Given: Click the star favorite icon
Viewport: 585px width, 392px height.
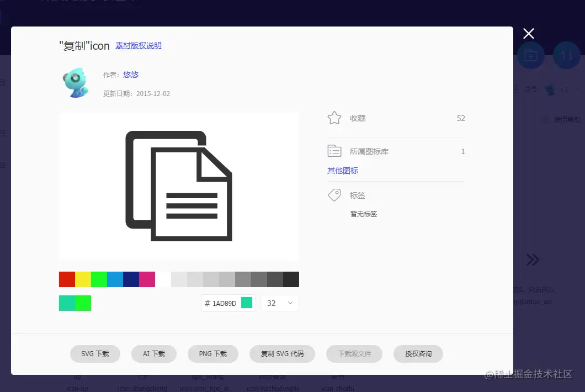Looking at the screenshot, I should pos(334,118).
